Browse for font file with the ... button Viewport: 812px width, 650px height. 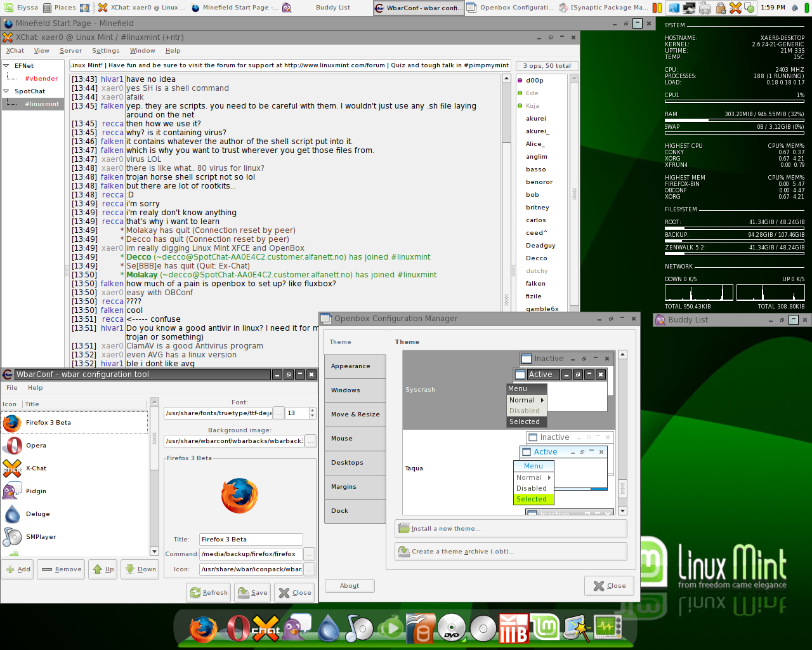point(278,413)
